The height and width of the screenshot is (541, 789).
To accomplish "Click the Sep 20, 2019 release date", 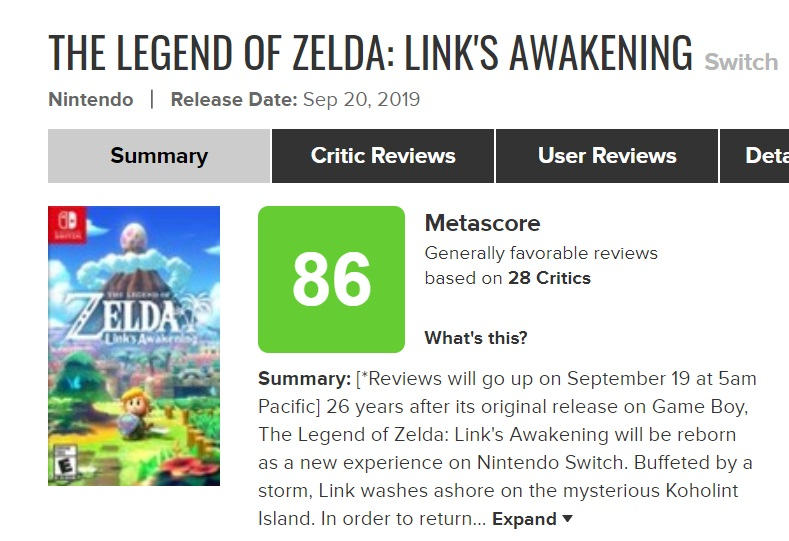I will [362, 100].
